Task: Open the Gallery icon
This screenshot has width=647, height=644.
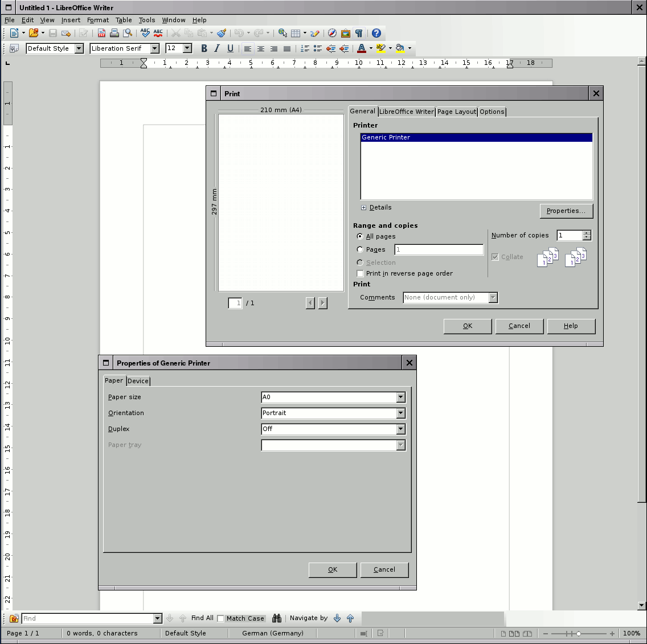Action: click(x=345, y=33)
